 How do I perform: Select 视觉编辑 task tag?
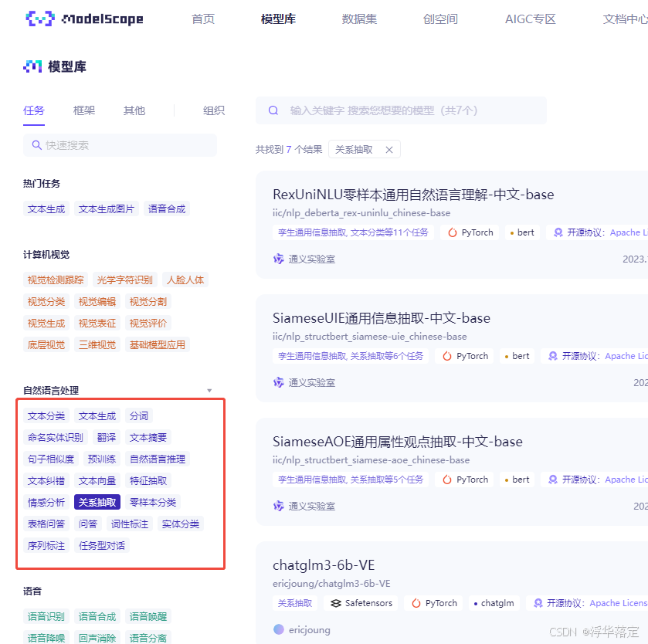coord(97,302)
